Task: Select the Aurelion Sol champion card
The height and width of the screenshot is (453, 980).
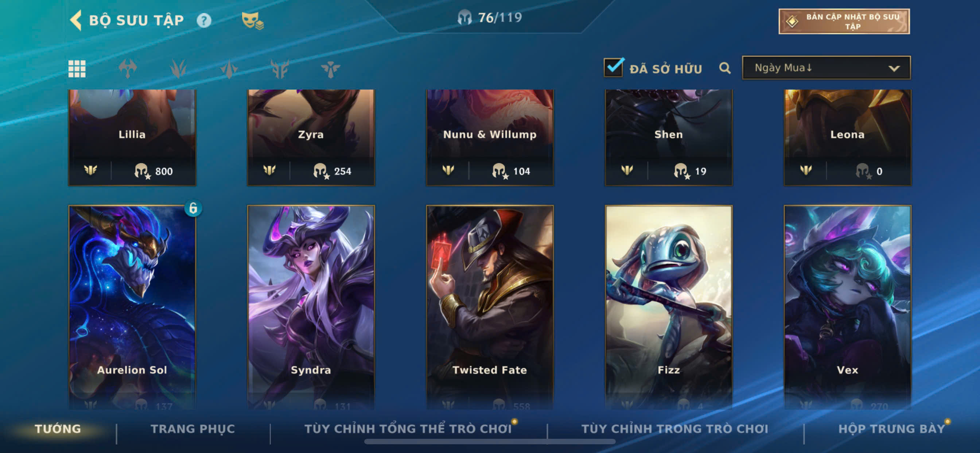Action: [x=132, y=307]
